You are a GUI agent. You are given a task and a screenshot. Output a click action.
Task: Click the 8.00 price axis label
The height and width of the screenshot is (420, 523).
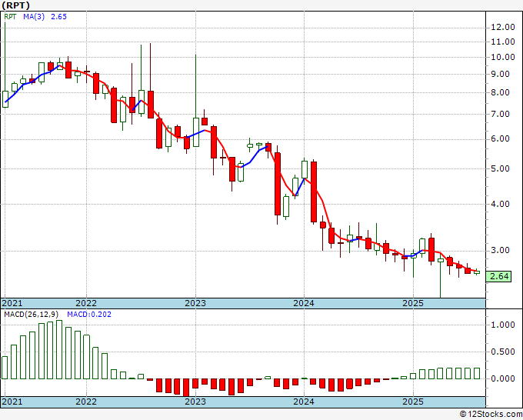[501, 93]
